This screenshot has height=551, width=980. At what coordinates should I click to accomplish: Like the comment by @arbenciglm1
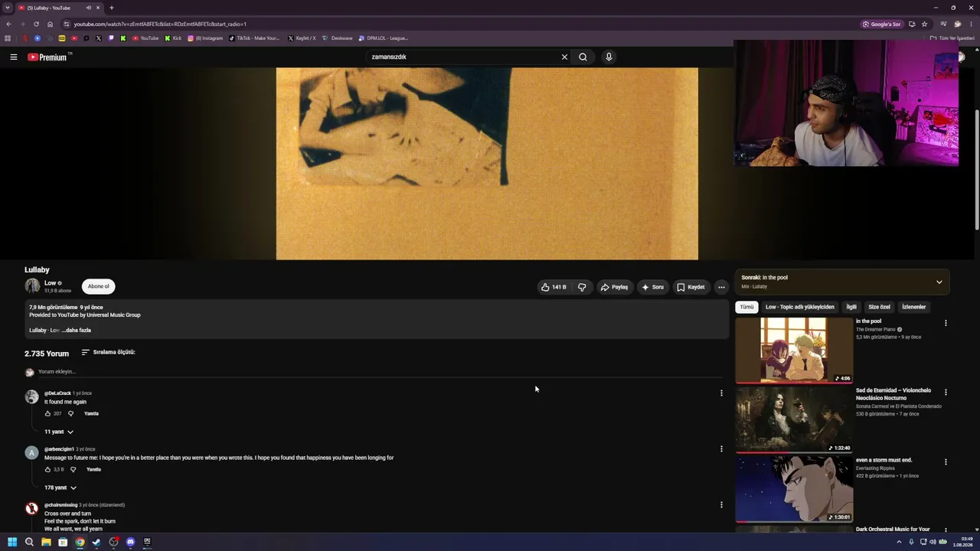pyautogui.click(x=47, y=469)
